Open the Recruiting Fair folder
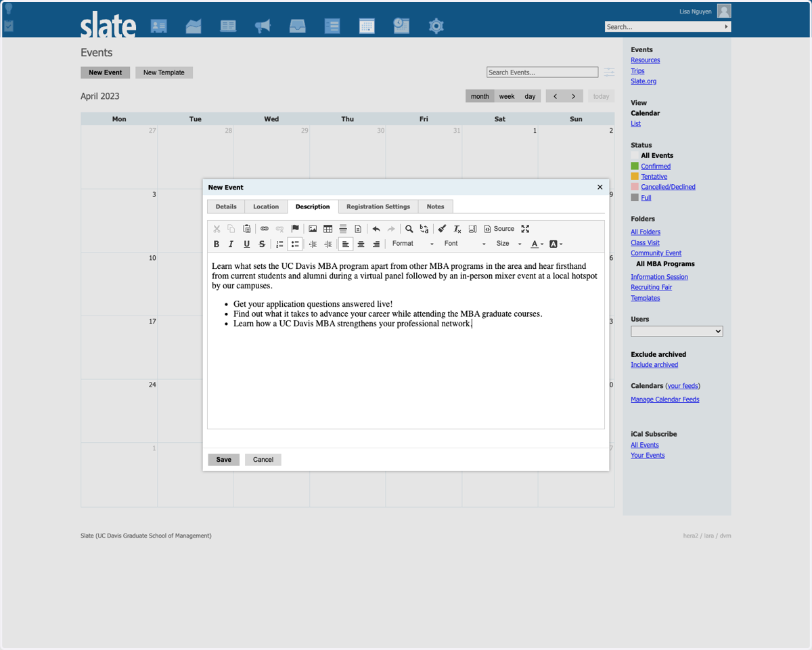The width and height of the screenshot is (812, 650). point(651,288)
